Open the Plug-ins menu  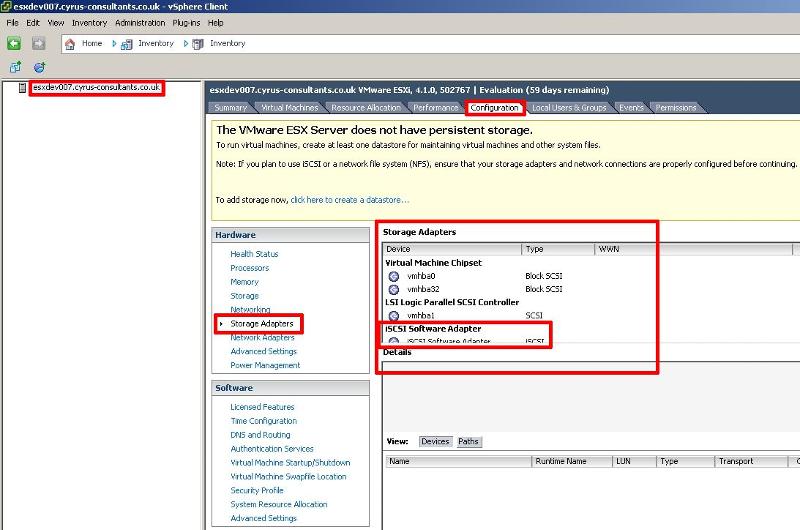pyautogui.click(x=186, y=23)
